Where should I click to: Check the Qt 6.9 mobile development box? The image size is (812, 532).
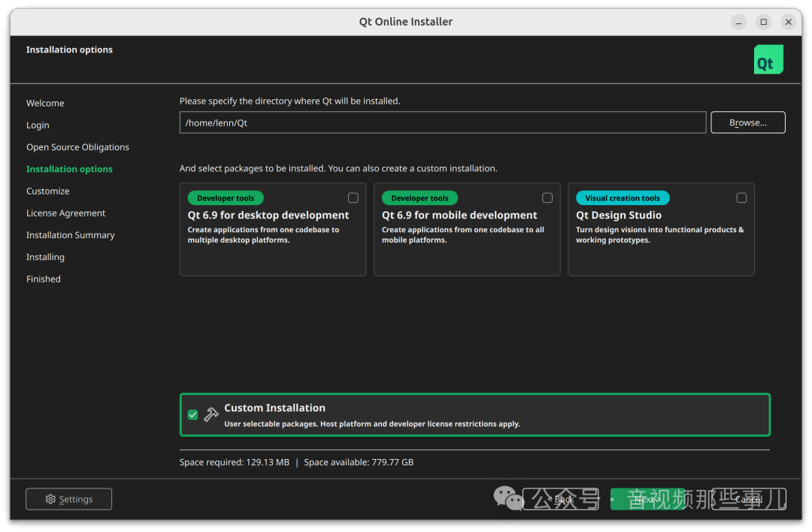point(547,198)
